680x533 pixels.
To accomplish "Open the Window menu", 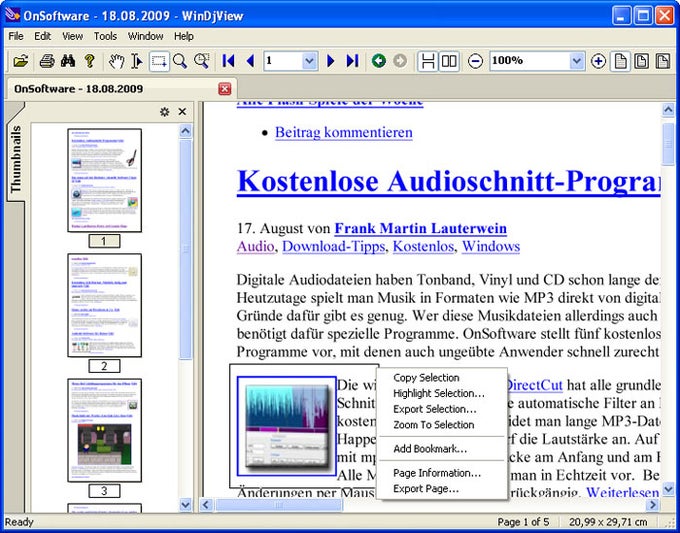I will click(x=145, y=36).
